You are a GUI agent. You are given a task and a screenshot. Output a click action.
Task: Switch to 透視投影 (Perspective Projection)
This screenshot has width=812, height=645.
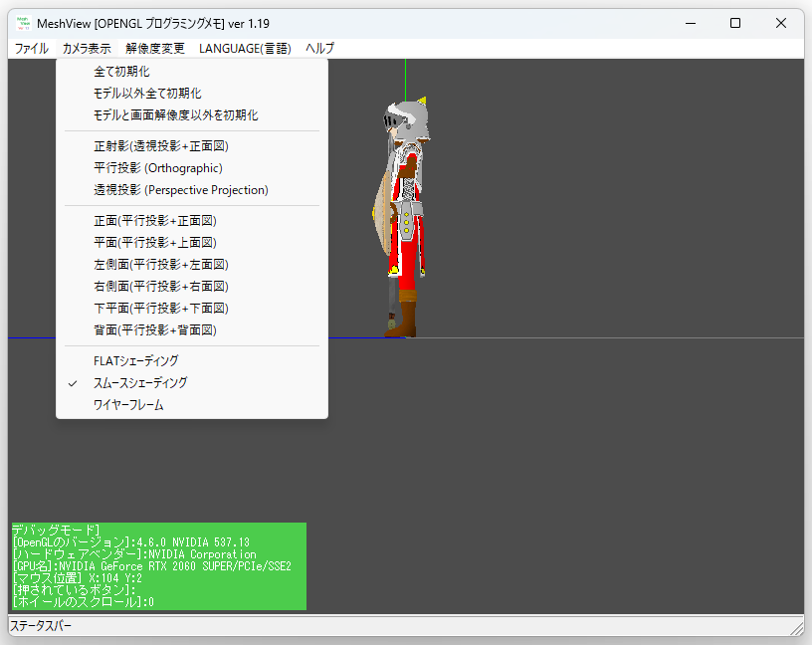[x=192, y=190]
